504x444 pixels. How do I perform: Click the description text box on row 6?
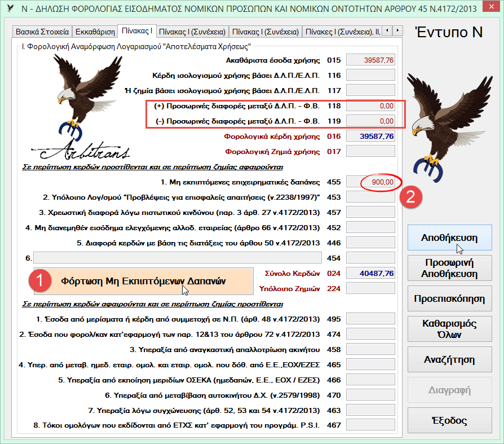[x=178, y=258]
